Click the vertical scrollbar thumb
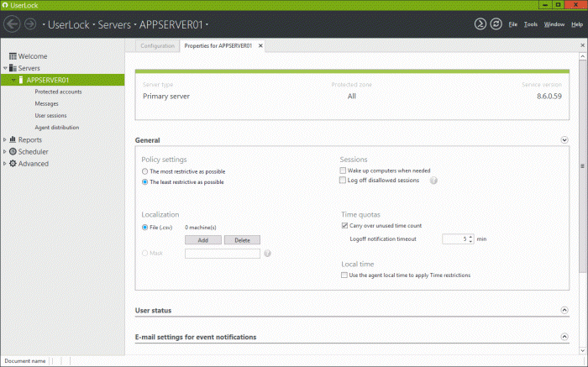This screenshot has height=367, width=588. click(582, 166)
